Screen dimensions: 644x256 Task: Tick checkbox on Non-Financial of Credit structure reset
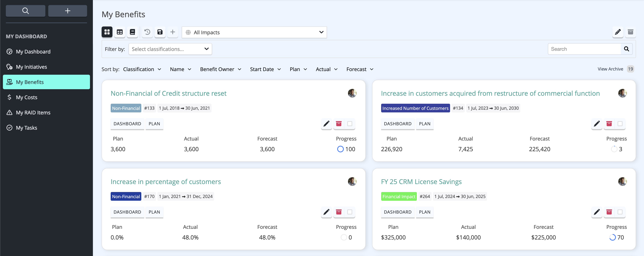coord(350,124)
